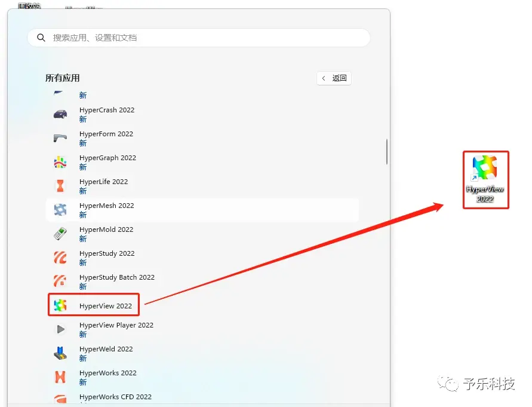
Task: Select the HyperCrash 2022 text label
Action: [x=107, y=110]
